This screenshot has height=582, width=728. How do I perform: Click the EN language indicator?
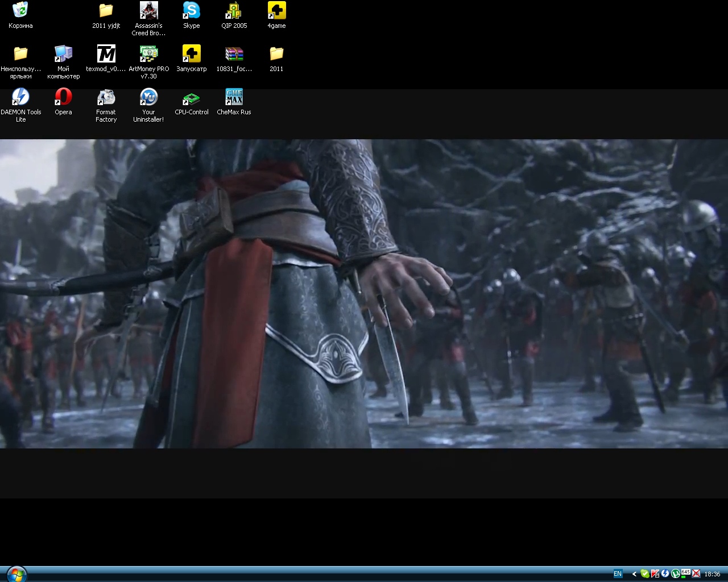[618, 574]
